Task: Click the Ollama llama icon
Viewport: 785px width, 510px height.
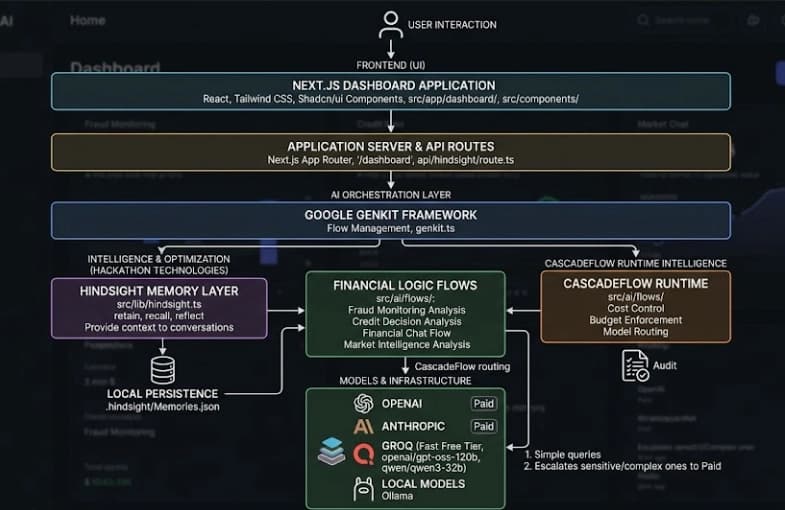Action: 363,489
